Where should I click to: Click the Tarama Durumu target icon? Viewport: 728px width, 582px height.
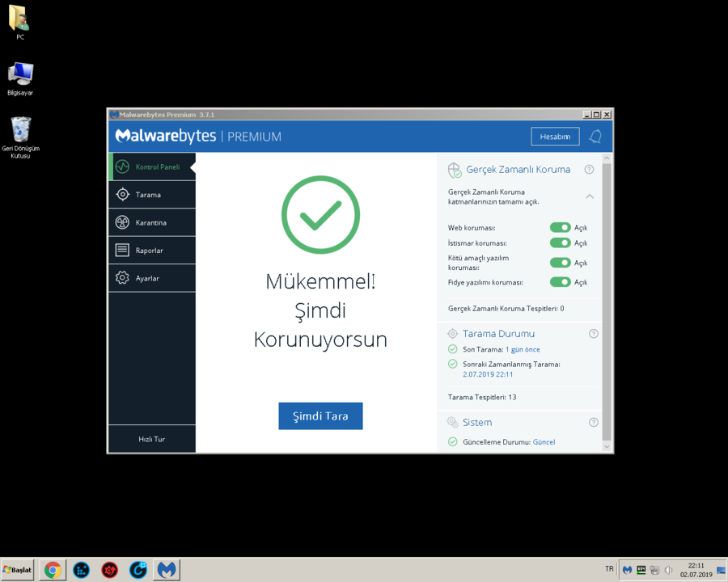(453, 333)
